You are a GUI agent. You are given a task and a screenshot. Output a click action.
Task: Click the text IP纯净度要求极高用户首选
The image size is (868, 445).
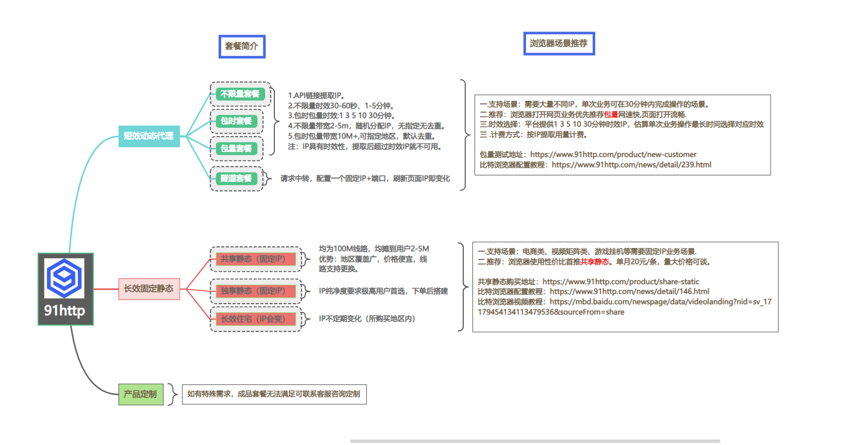coord(362,291)
